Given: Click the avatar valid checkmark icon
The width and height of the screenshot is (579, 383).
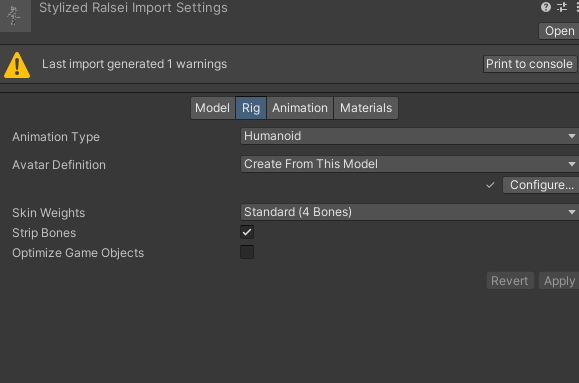Looking at the screenshot, I should click(490, 185).
